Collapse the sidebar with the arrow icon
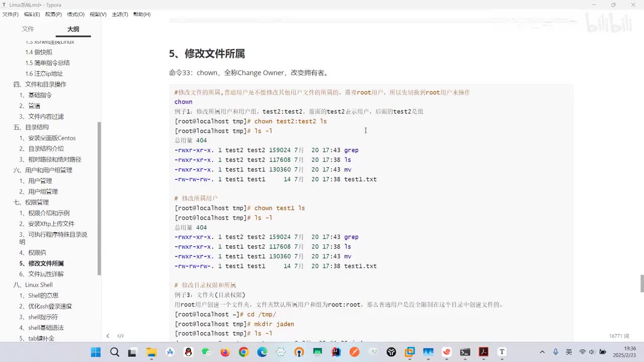 tap(108, 336)
